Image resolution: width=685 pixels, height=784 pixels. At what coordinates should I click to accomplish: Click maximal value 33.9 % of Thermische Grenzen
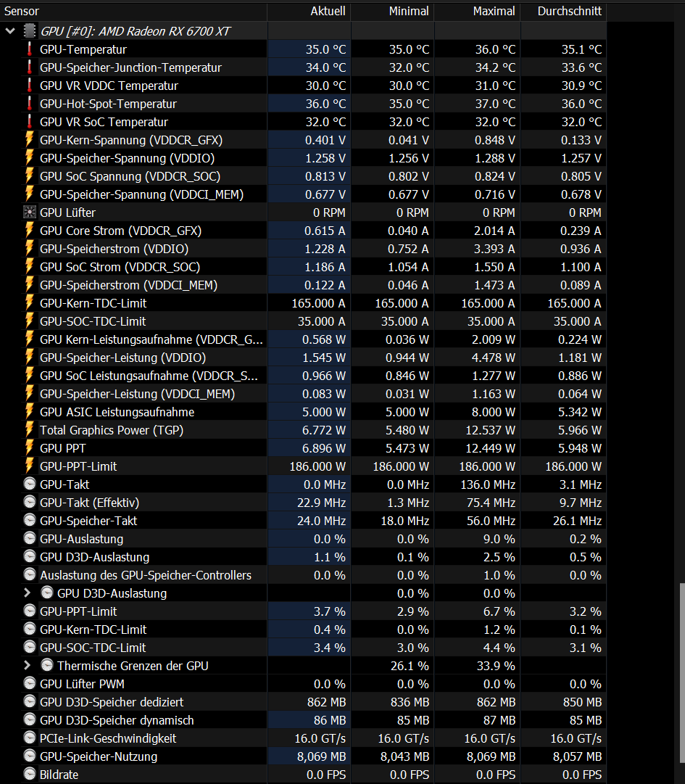click(496, 666)
